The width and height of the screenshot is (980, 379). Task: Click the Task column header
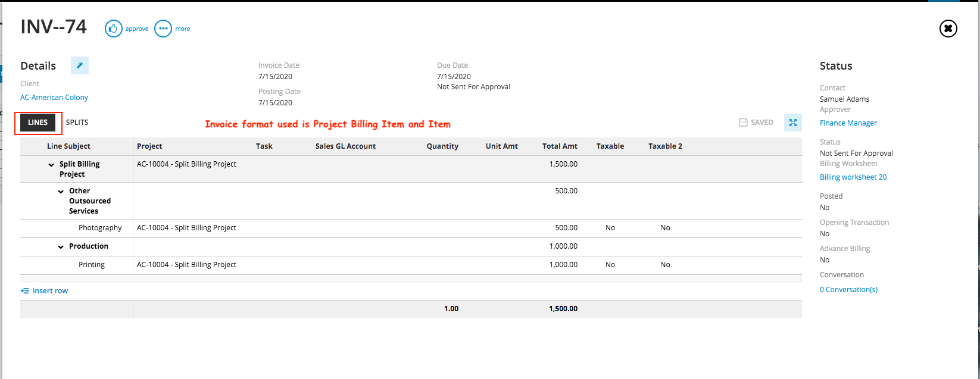pos(264,146)
